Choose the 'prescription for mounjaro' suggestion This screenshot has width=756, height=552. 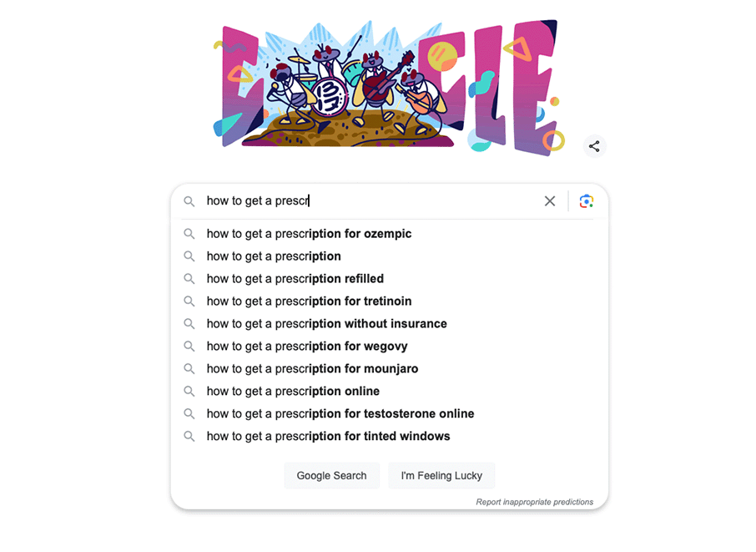click(312, 368)
